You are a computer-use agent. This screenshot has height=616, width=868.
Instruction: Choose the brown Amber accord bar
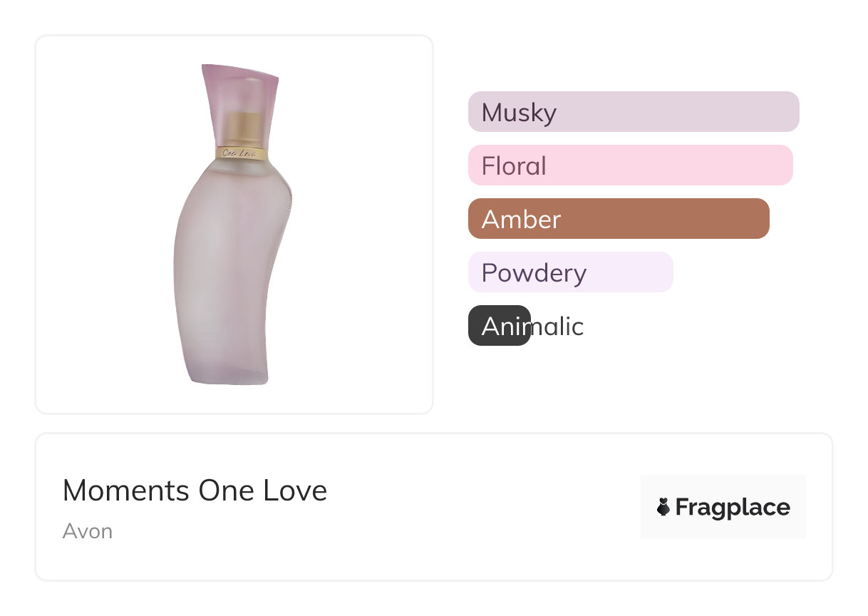[x=618, y=219]
